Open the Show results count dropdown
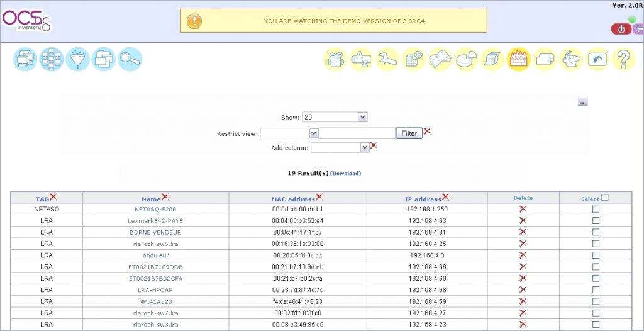Viewport: 644px width, 331px height. [x=335, y=117]
